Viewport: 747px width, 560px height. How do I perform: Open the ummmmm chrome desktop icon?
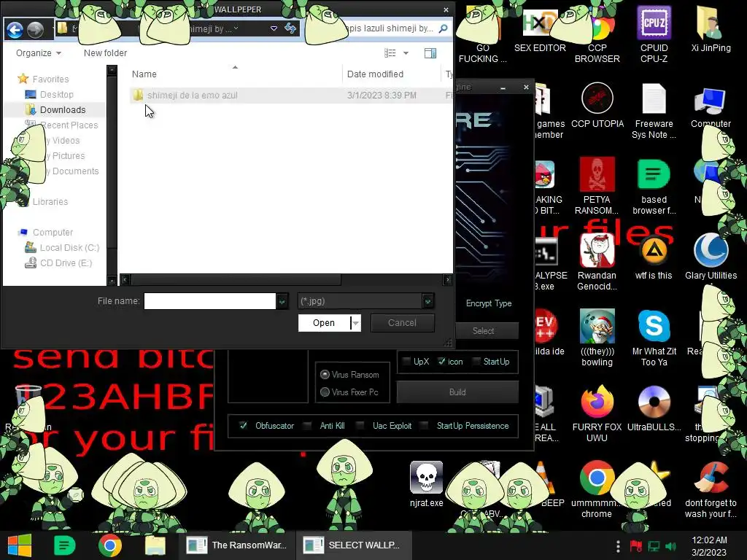(597, 489)
